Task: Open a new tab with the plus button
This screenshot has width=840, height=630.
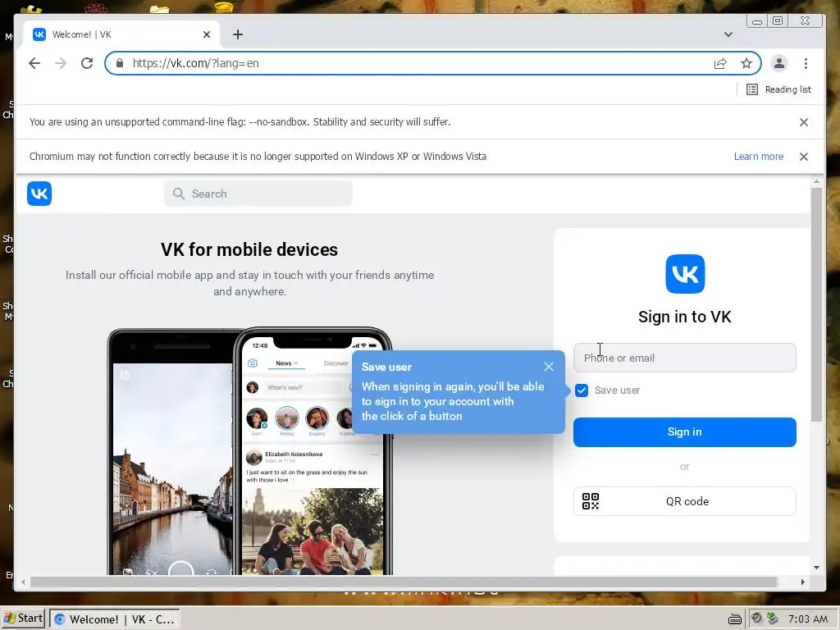Action: pos(238,34)
